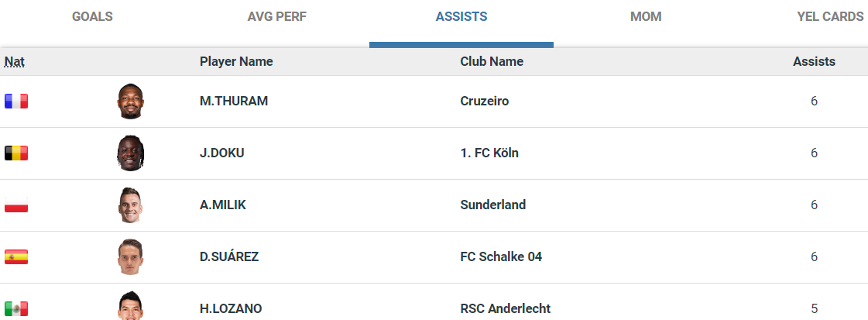Viewport: 868px width, 320px height.
Task: Switch to the Avg Perf tab
Action: point(277,17)
